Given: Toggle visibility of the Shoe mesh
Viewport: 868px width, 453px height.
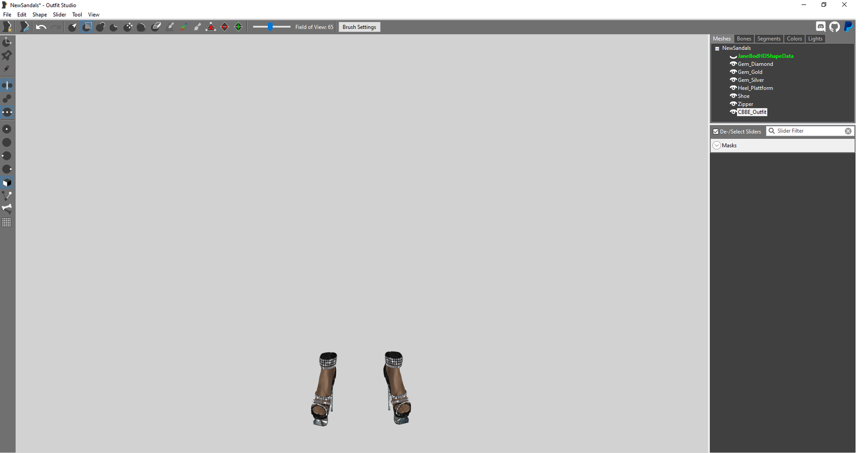Looking at the screenshot, I should (733, 96).
